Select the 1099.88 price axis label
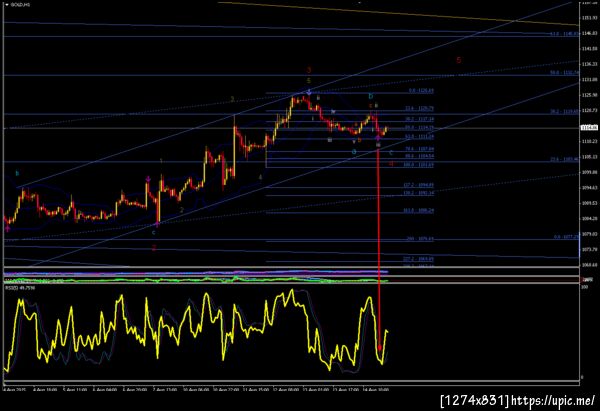The height and width of the screenshot is (411, 600). [x=589, y=172]
